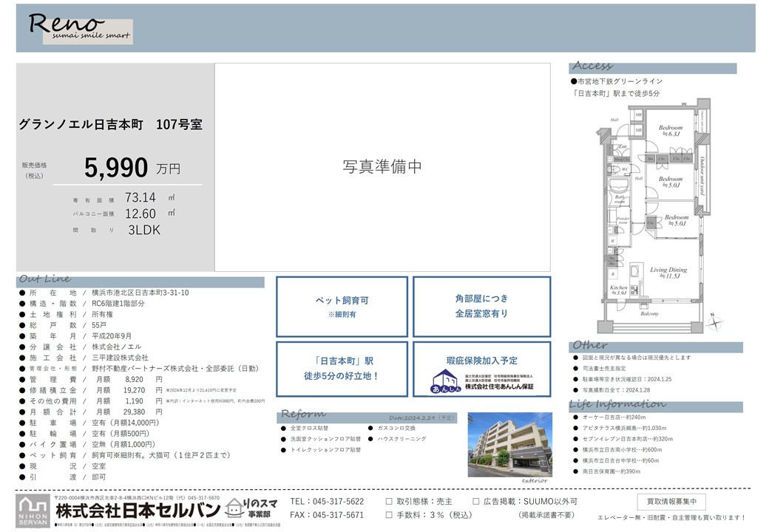The height and width of the screenshot is (532, 769).
Task: Click the 写真準備中 photo placeholder
Action: [382, 167]
